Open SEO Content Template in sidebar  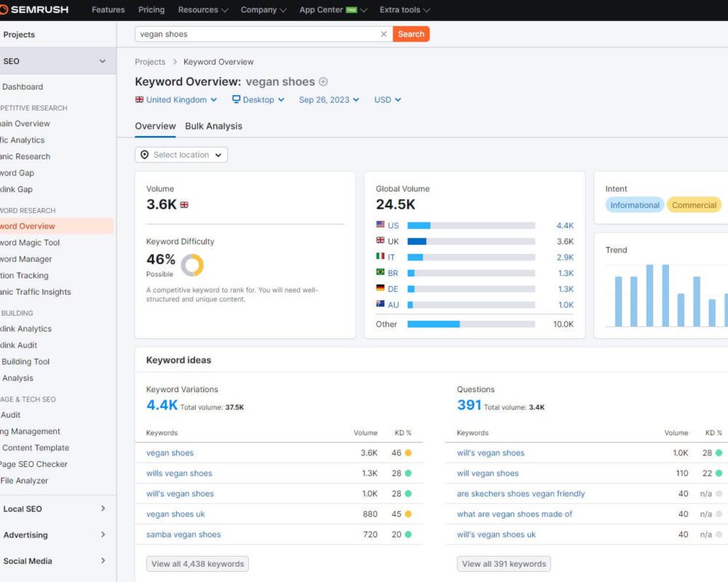pos(35,448)
